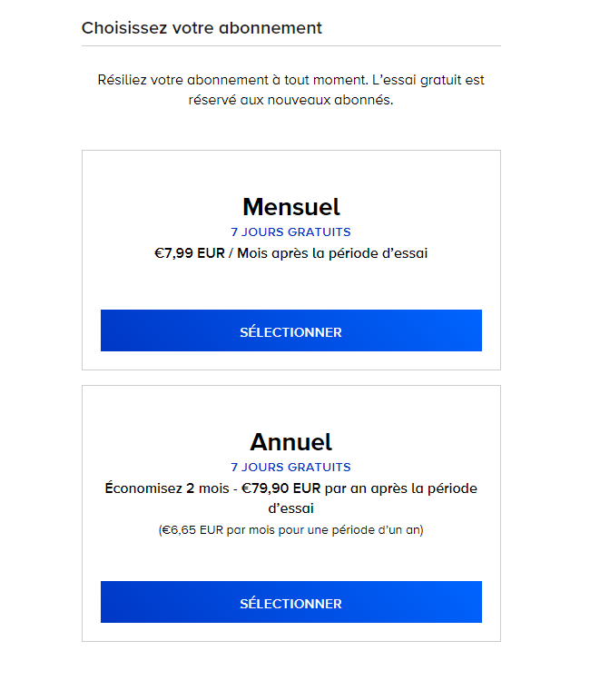Click 7 JOURS GRATUITS under Mensuel
600x700 pixels.
tap(290, 232)
